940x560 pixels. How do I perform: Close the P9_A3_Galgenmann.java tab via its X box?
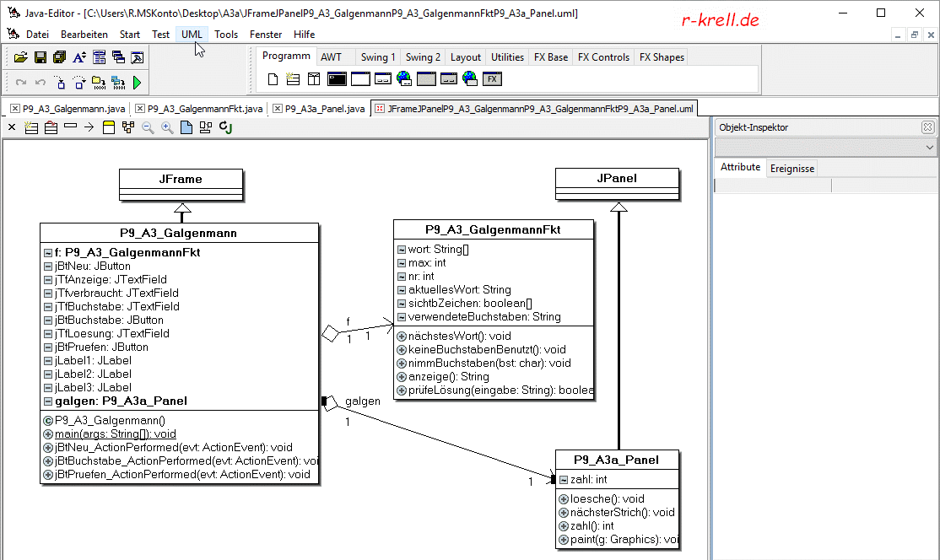click(x=15, y=109)
